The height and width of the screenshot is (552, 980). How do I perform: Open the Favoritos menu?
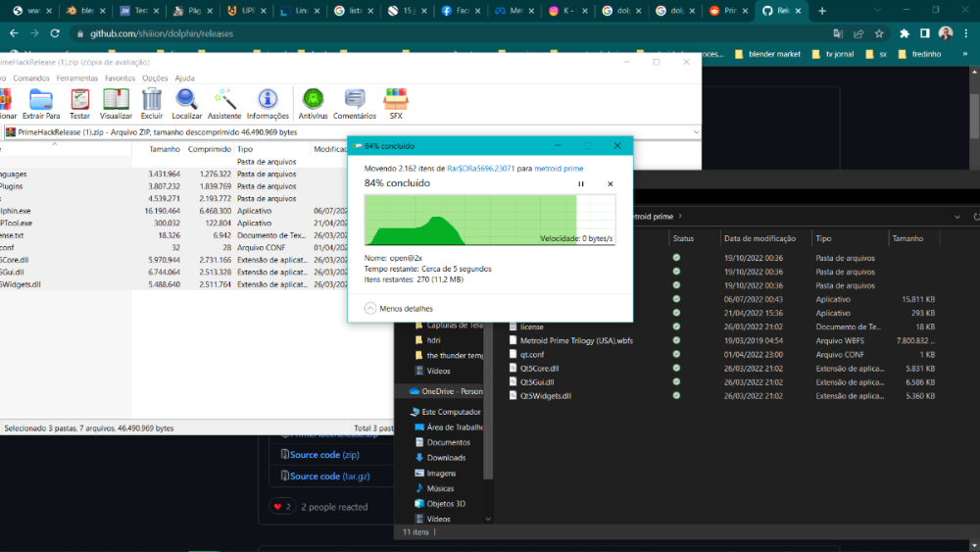click(x=120, y=78)
